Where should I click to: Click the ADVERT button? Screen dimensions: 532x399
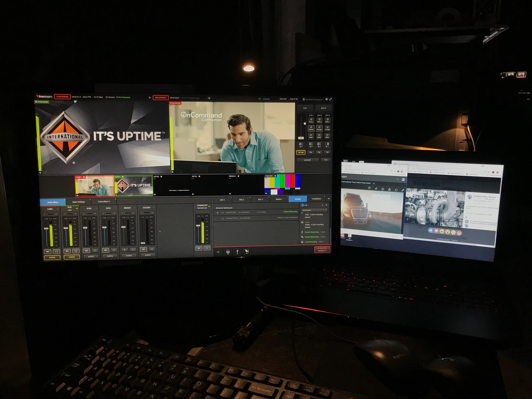tap(308, 160)
